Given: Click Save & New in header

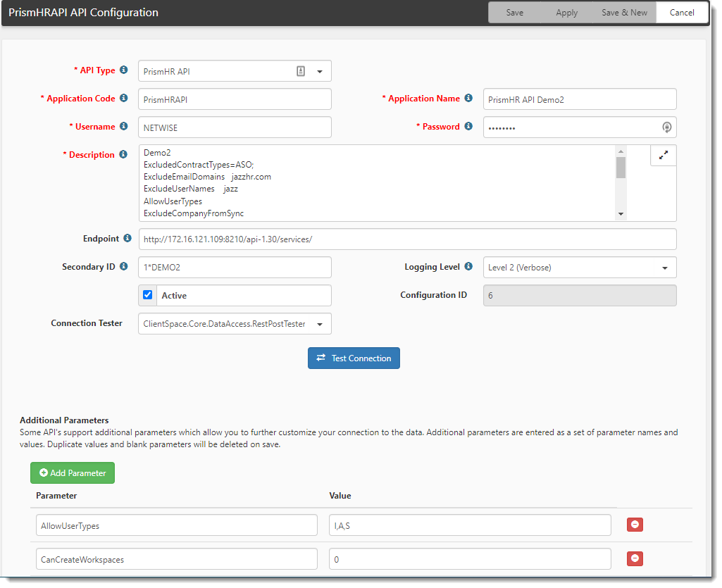Looking at the screenshot, I should (624, 13).
